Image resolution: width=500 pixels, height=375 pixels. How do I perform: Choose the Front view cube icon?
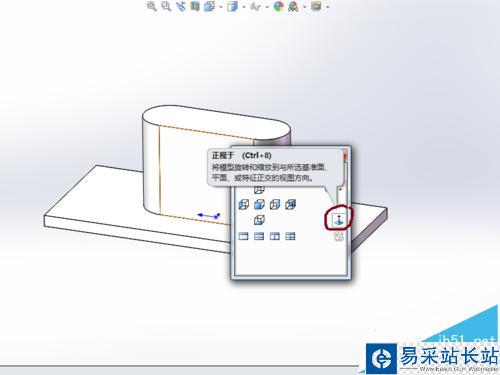(259, 204)
